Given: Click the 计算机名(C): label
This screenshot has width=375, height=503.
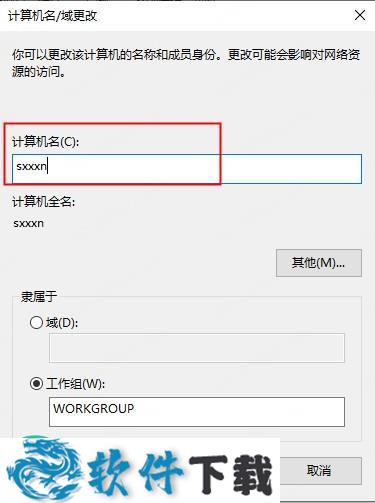Looking at the screenshot, I should click(x=46, y=142).
